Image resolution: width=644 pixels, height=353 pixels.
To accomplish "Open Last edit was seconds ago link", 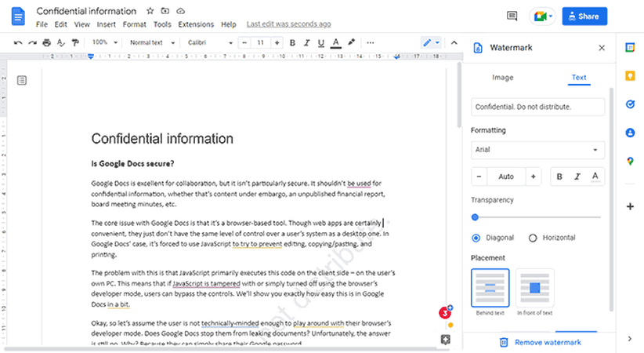I will (x=289, y=24).
